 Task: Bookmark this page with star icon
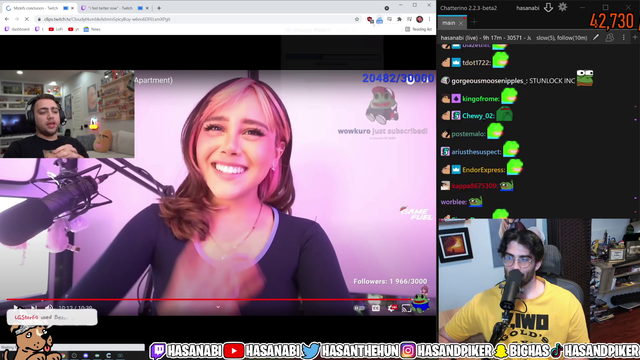(357, 19)
